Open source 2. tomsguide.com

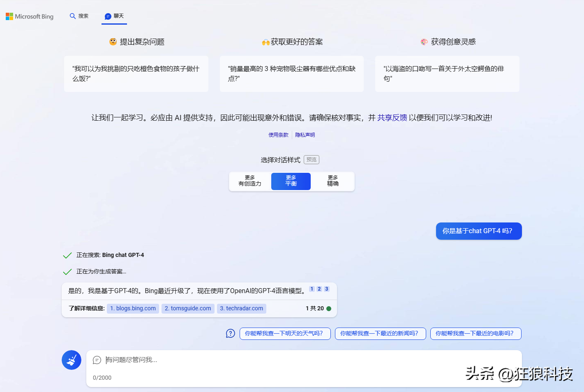(188, 308)
